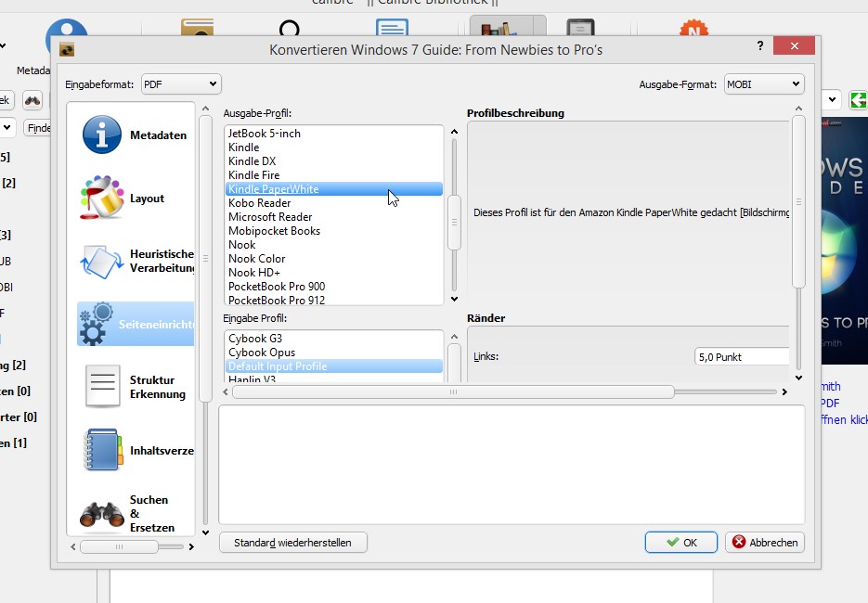Viewport: 868px width, 603px height.
Task: Open the Struktur Erkennung section
Action: point(135,387)
